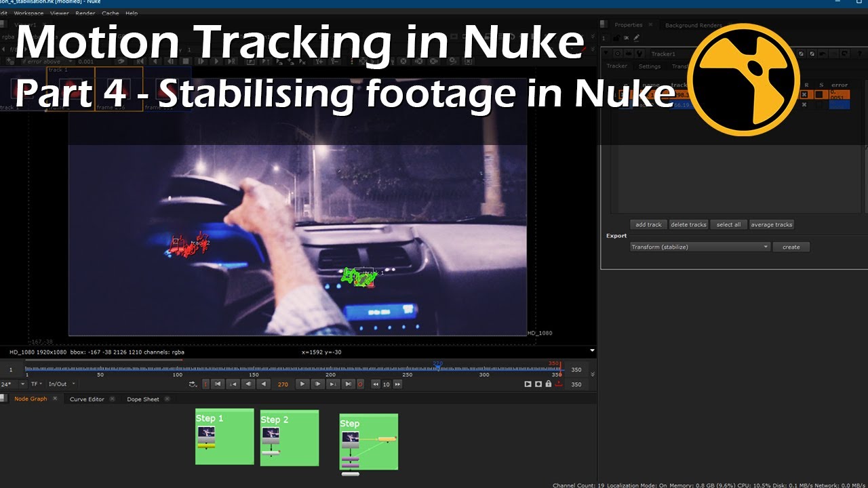The width and height of the screenshot is (868, 488).
Task: Play the footage forwards
Action: [302, 384]
